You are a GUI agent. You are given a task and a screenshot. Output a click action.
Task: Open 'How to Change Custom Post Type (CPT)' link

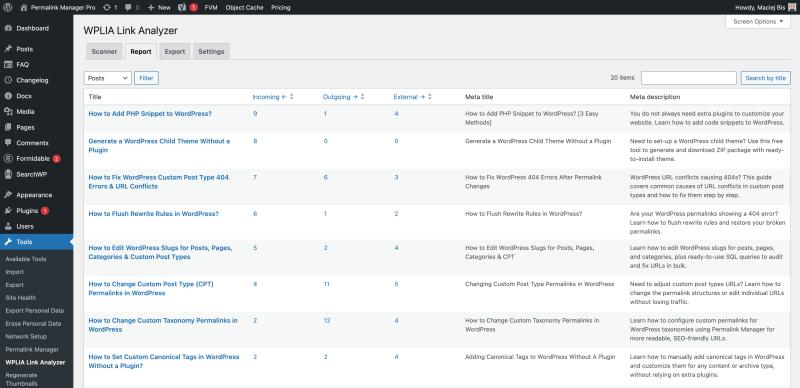[x=151, y=288]
